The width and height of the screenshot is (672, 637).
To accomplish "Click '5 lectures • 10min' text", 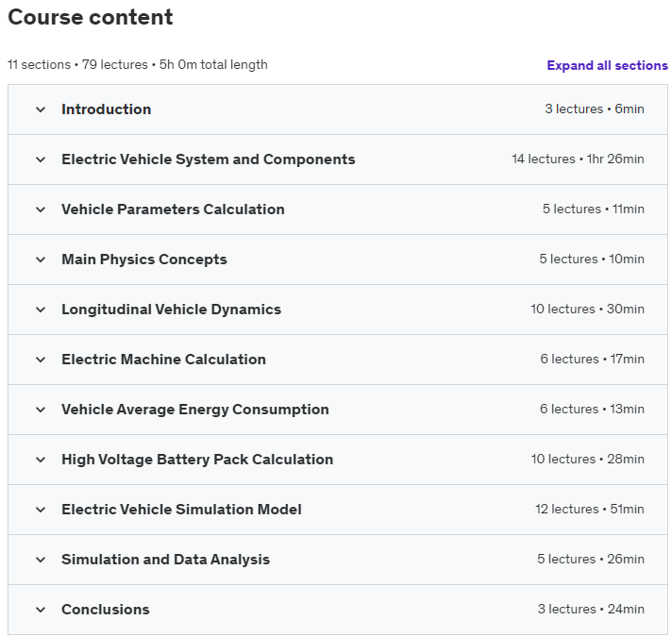I will [x=592, y=259].
